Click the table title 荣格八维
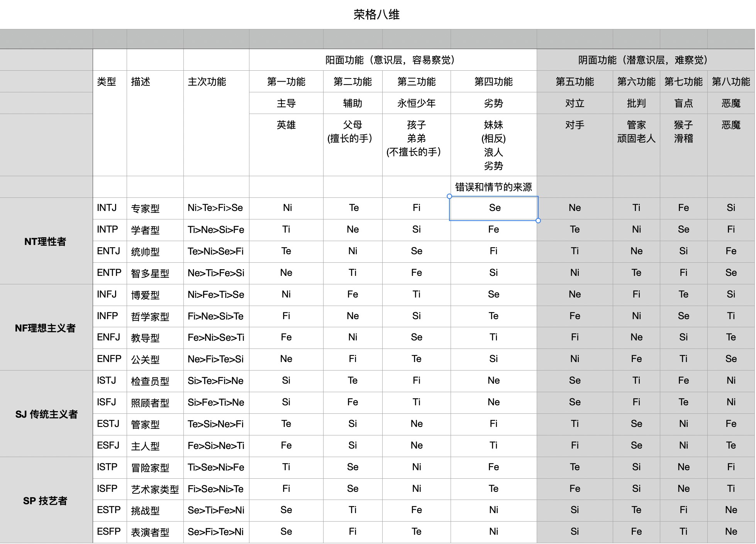The width and height of the screenshot is (756, 544). [x=376, y=15]
